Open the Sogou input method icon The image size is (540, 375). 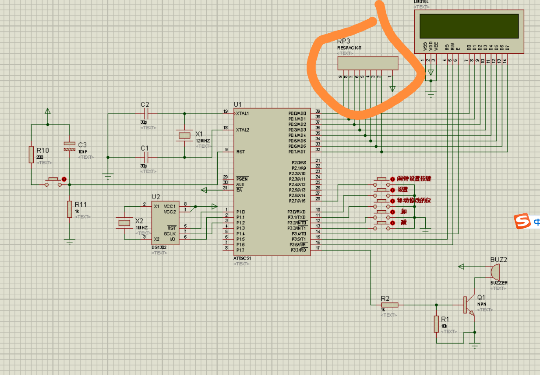coord(522,221)
